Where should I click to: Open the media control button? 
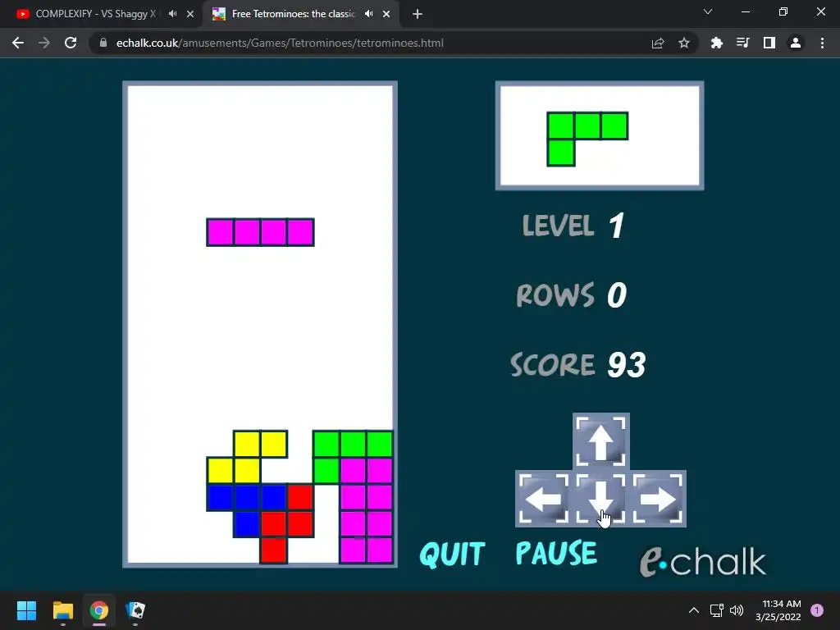click(x=742, y=43)
